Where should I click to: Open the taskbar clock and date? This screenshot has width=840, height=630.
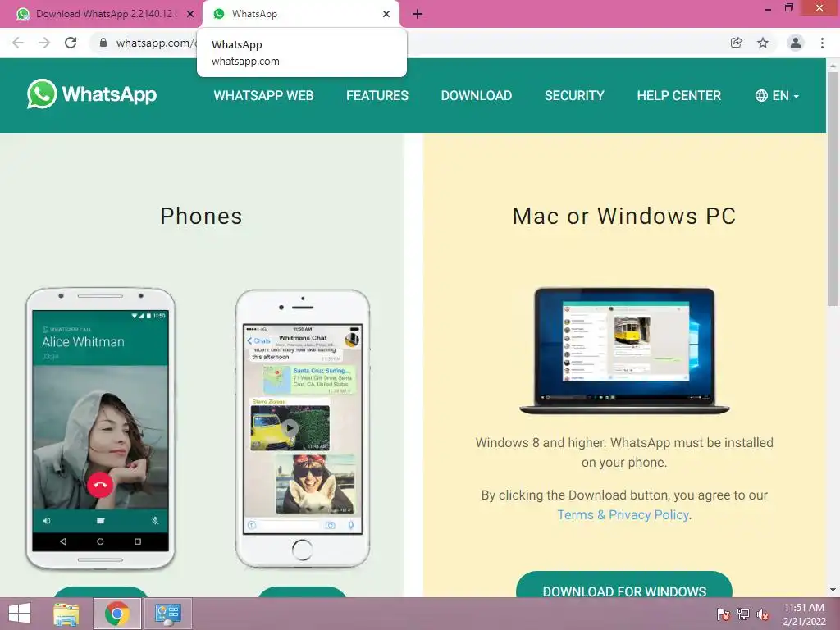point(804,614)
